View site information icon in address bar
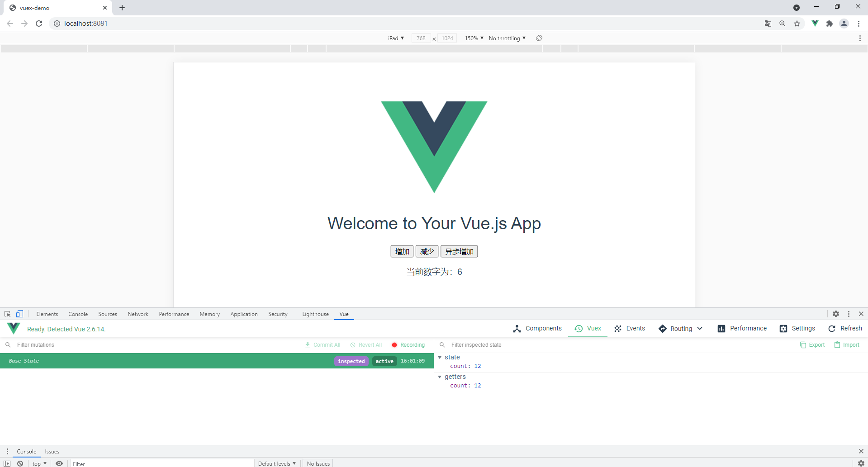Image resolution: width=868 pixels, height=467 pixels. (x=57, y=24)
